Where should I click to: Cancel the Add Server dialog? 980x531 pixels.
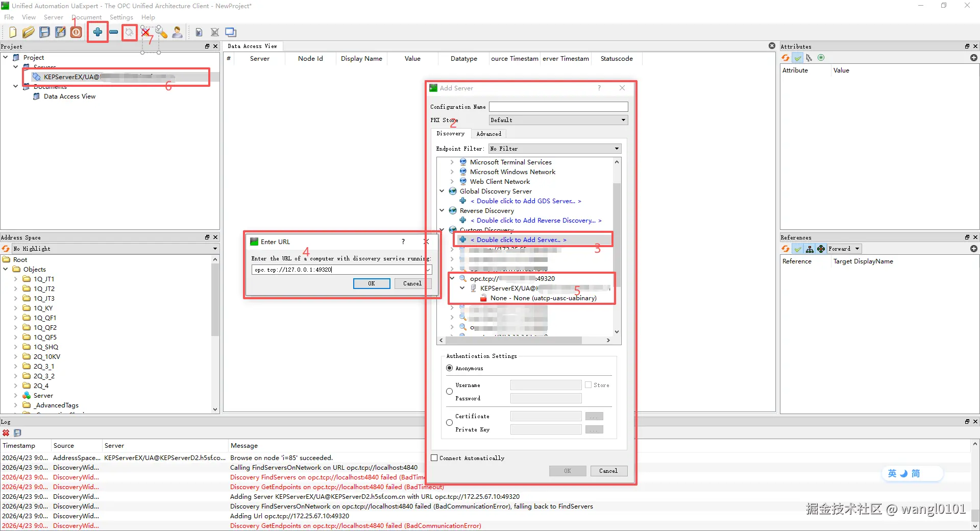[608, 471]
